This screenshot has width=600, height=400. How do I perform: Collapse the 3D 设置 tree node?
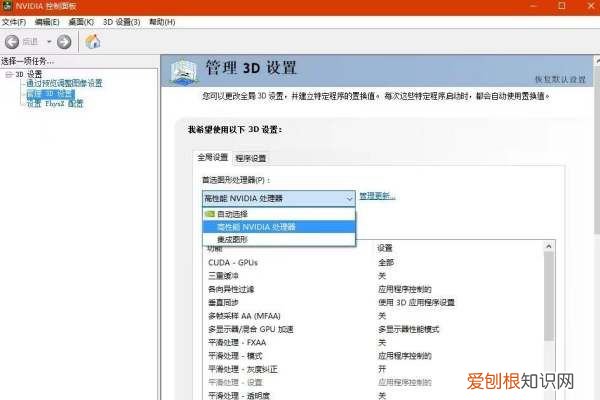(9, 74)
